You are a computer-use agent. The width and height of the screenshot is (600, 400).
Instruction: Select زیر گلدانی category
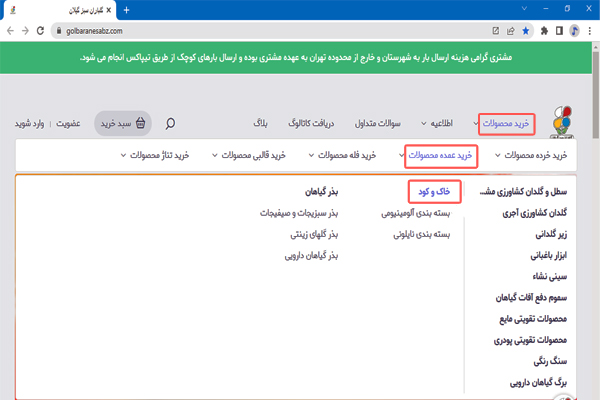[x=551, y=234]
